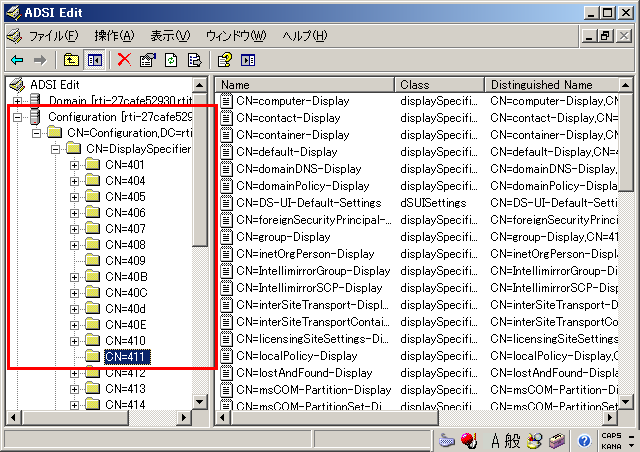Select the CN=40C tree item
Viewport: 640px width, 452px height.
[126, 293]
